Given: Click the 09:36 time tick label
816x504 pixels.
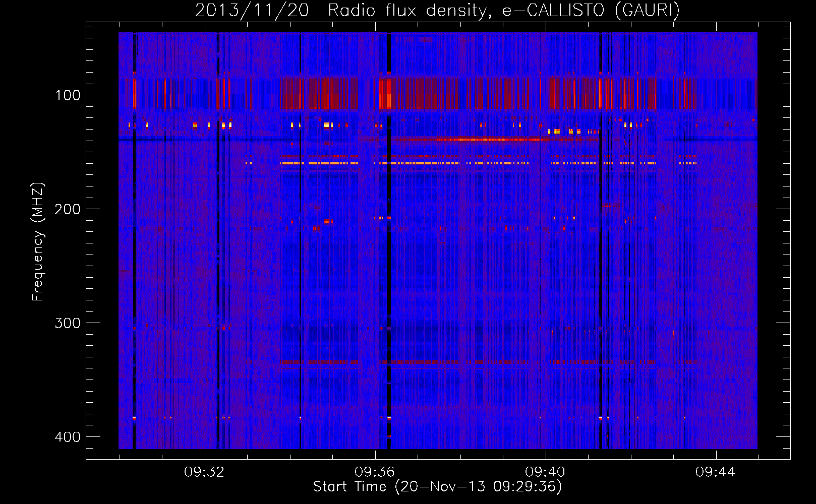Looking at the screenshot, I should [x=374, y=472].
